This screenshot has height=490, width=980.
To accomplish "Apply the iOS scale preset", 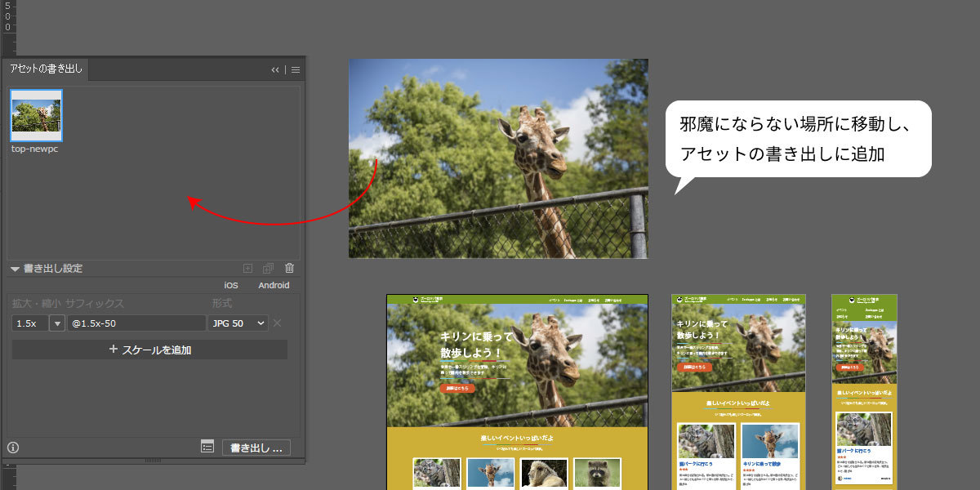I will (231, 286).
